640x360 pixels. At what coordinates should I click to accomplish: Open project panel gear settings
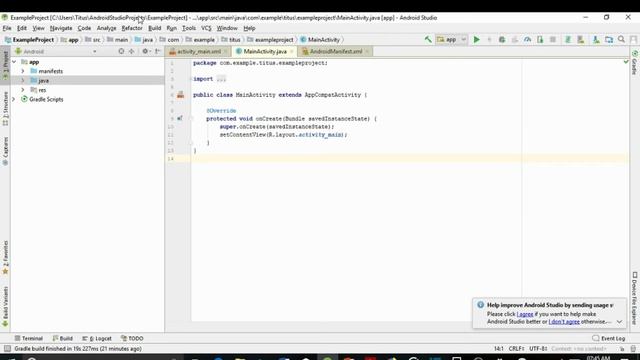[145, 51]
